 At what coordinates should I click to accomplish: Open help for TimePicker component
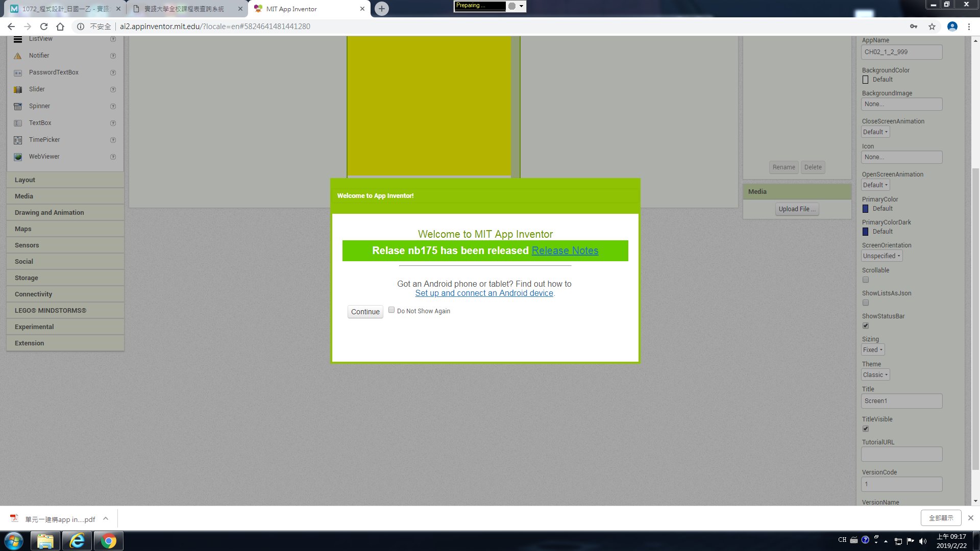(113, 140)
